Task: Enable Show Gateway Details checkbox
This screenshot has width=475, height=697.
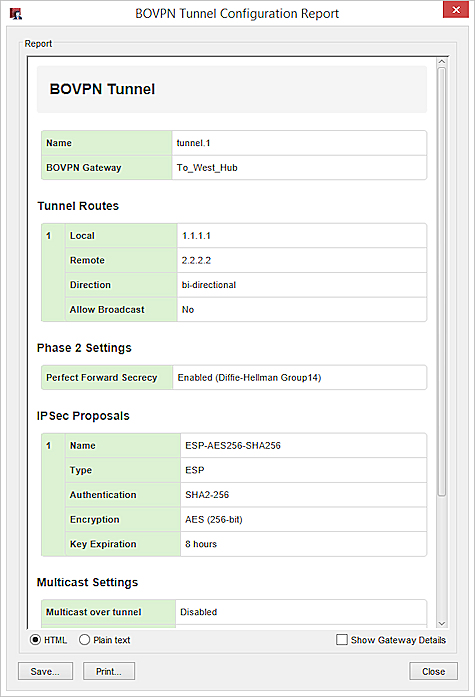Action: click(x=342, y=640)
